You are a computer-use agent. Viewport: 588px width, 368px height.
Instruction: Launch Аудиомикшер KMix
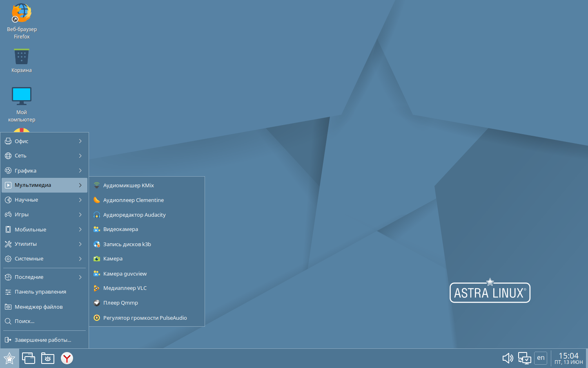(147, 185)
